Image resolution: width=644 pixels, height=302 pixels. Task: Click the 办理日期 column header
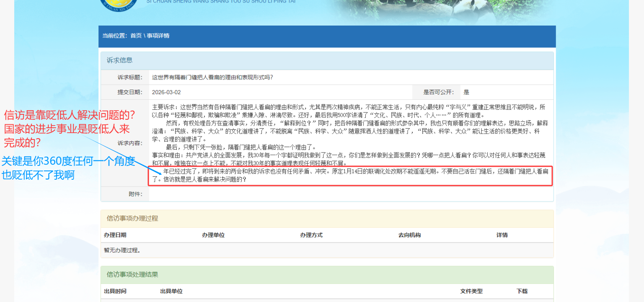(115, 235)
